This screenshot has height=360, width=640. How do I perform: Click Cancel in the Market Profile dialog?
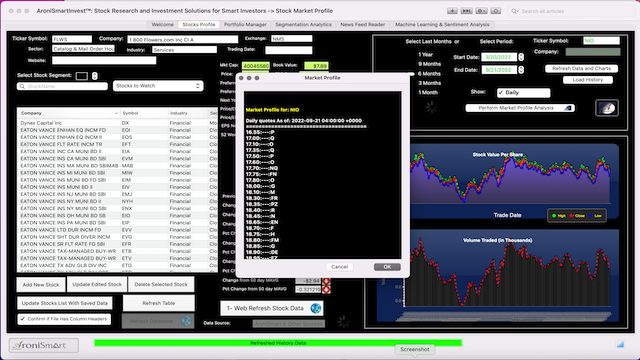[x=340, y=267]
